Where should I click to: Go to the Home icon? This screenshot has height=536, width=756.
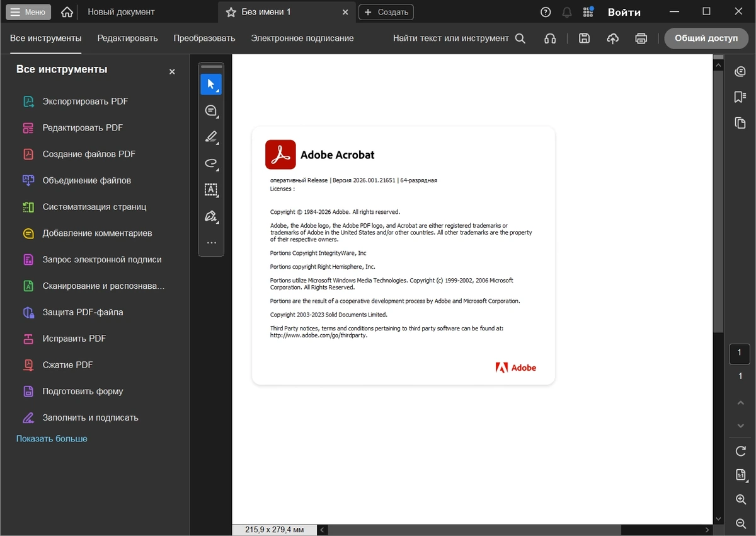point(67,12)
